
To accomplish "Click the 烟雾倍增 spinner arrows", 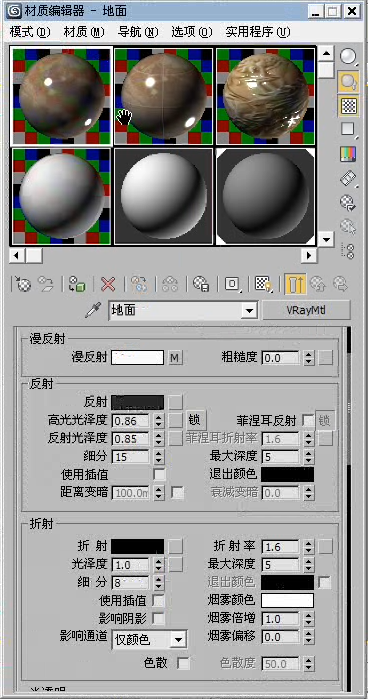I will 308,619.
